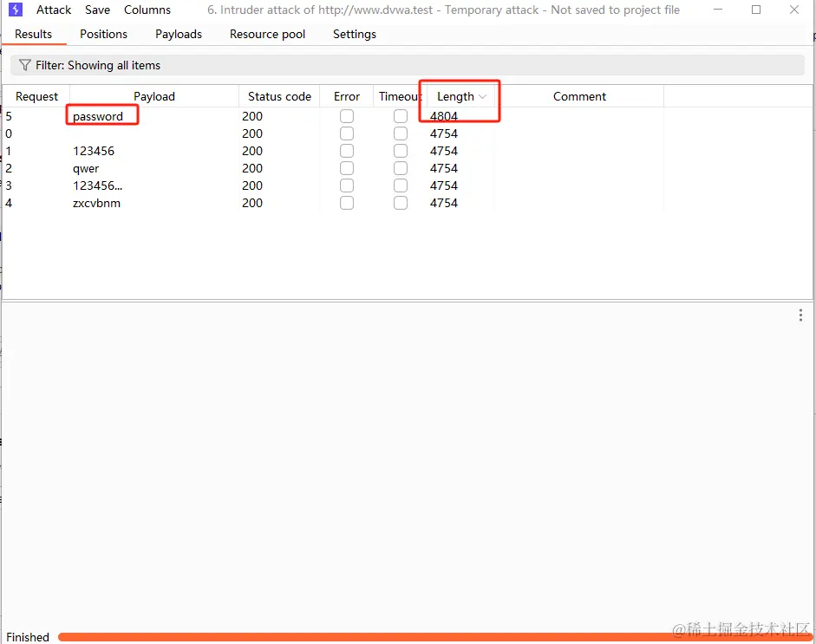This screenshot has width=816, height=644.
Task: Sort by the Comment column header
Action: 579,97
